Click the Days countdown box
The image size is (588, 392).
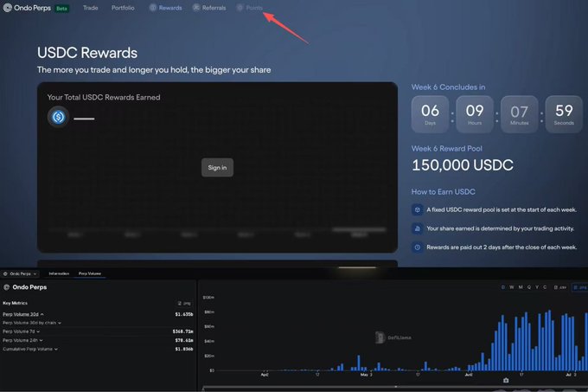pyautogui.click(x=430, y=114)
